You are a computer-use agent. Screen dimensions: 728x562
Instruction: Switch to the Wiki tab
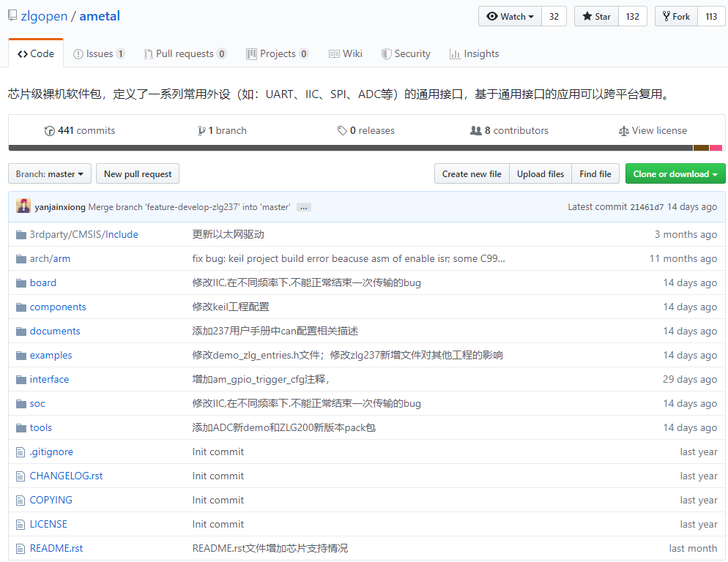[x=346, y=54]
